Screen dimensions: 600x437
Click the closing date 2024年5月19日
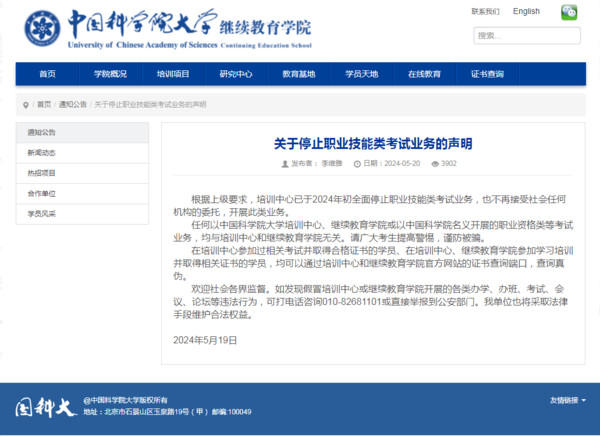pos(205,340)
